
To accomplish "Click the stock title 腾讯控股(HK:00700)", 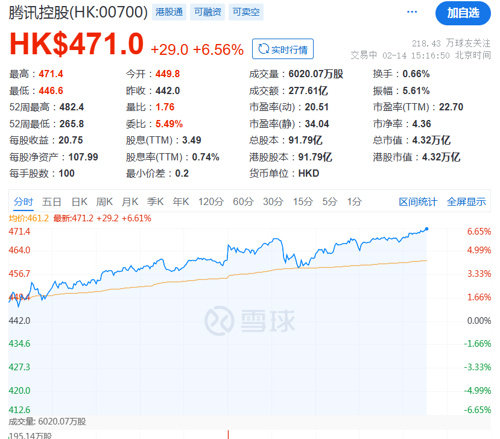I will (x=78, y=12).
